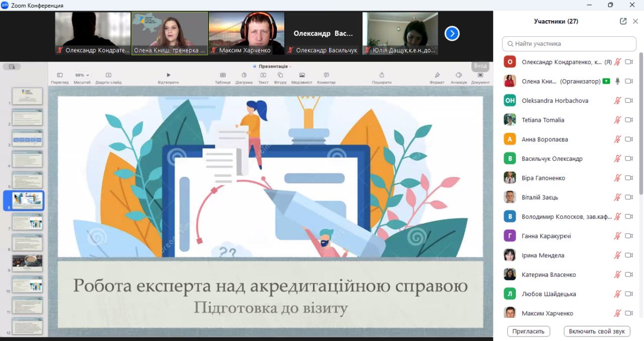Expand the Перегляд view menu
This screenshot has height=341, width=644.
point(60,75)
